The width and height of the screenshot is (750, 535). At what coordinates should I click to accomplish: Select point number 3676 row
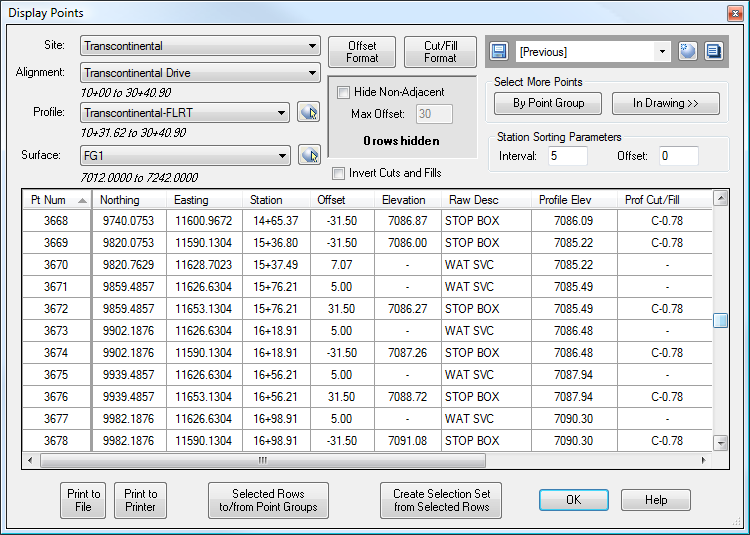[367, 397]
